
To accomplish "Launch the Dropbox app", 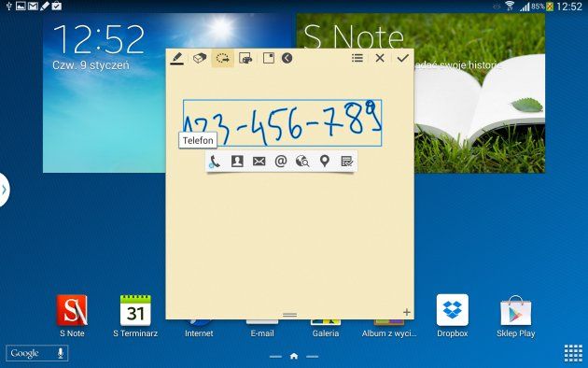I will point(453,317).
